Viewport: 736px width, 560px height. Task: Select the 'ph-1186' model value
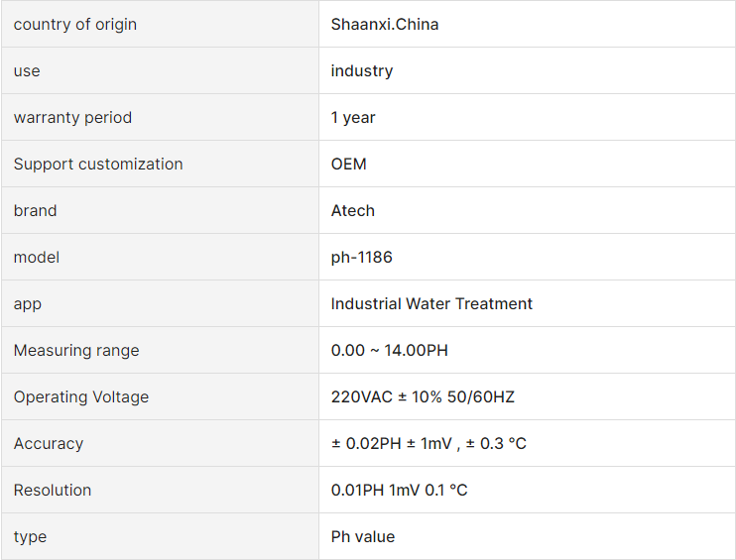click(361, 257)
